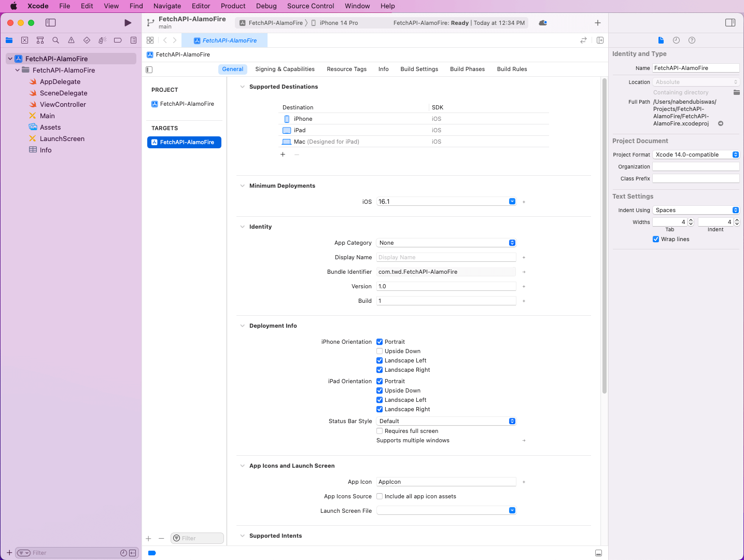Show the History inspector clock icon
The width and height of the screenshot is (744, 560).
[676, 40]
